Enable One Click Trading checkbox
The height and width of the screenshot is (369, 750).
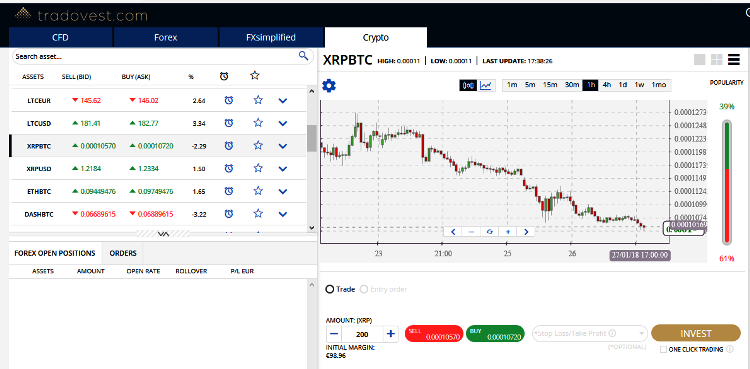point(663,349)
